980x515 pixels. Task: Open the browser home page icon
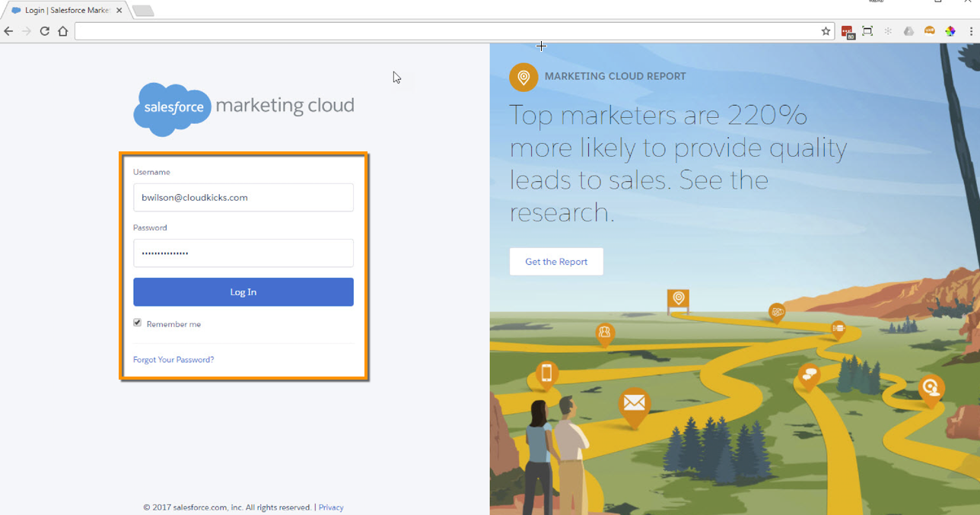point(63,31)
